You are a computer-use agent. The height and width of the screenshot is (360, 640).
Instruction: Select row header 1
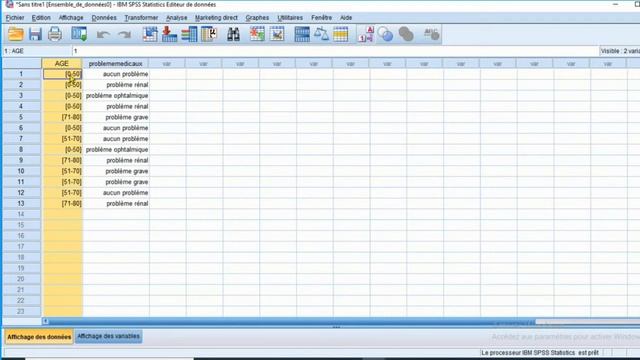[21, 74]
